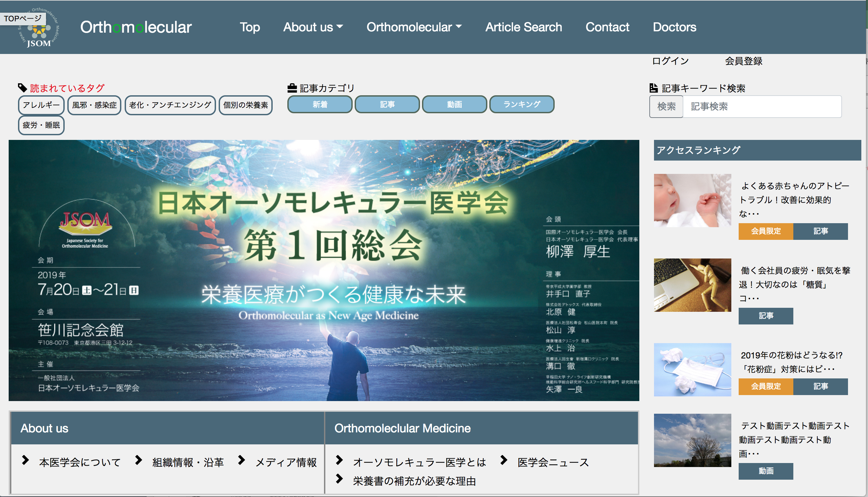Click the ログイン link
This screenshot has width=868, height=497.
(x=670, y=61)
